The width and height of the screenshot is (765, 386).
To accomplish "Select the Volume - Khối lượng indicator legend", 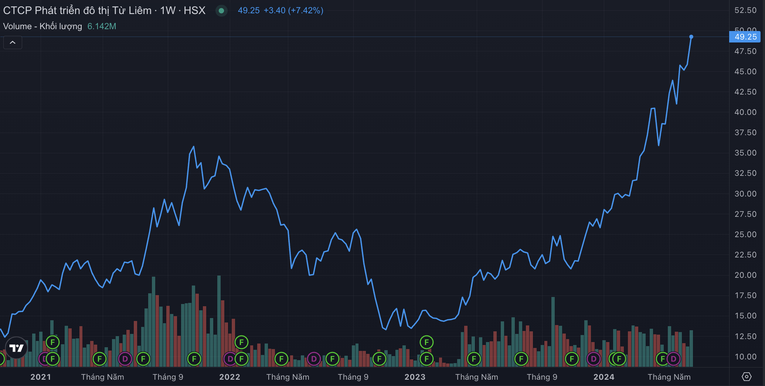I will [42, 26].
